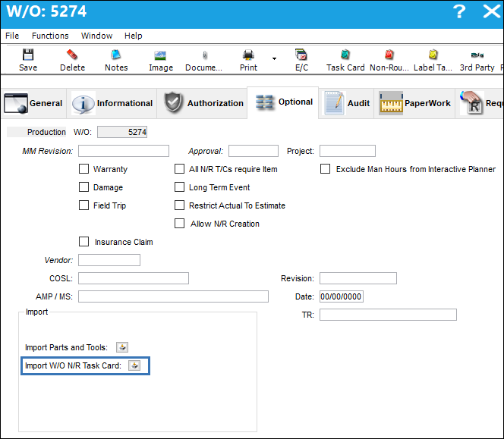This screenshot has width=504, height=439.
Task: Open the Non-Routine toolbar icon
Action: (x=389, y=55)
